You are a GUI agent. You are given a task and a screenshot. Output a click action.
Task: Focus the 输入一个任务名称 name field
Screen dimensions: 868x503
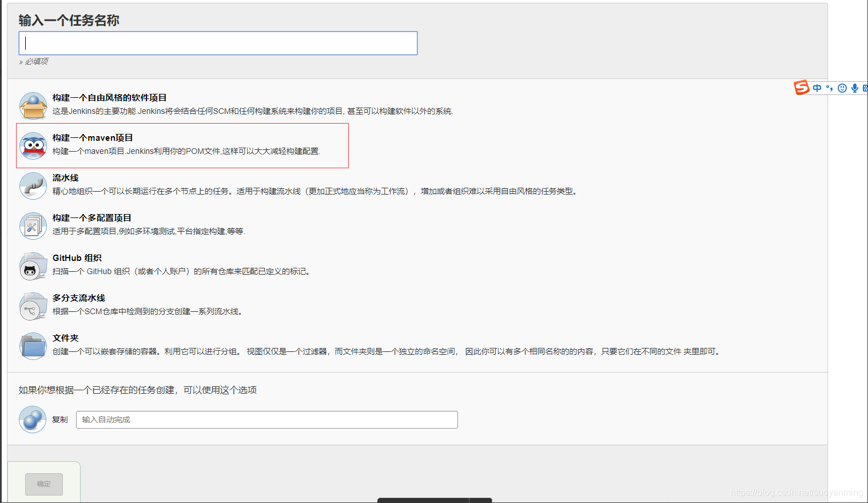coord(218,43)
